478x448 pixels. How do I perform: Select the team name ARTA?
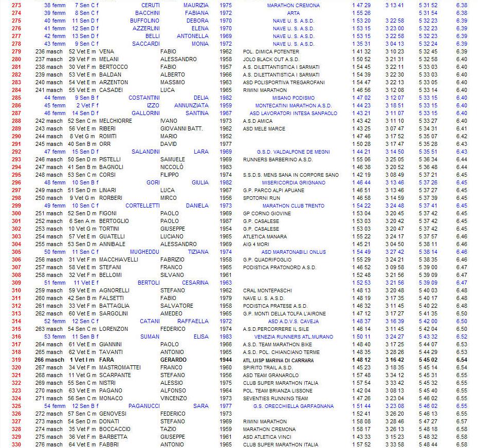[x=293, y=13]
